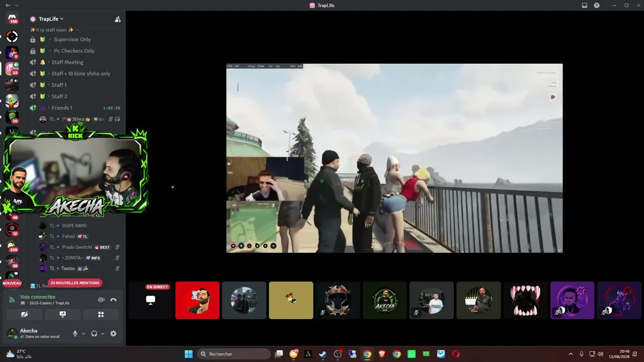Open microphone input options arrow
This screenshot has height=362, width=644.
[84, 333]
